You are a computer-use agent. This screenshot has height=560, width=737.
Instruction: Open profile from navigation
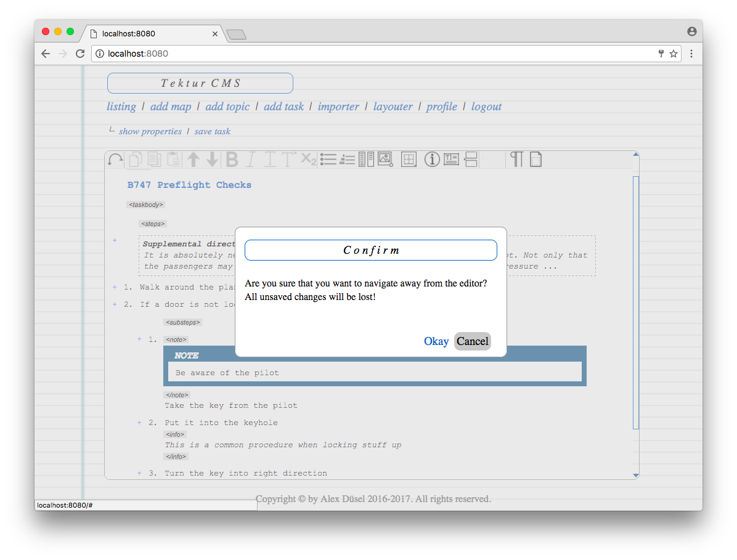[x=442, y=107]
